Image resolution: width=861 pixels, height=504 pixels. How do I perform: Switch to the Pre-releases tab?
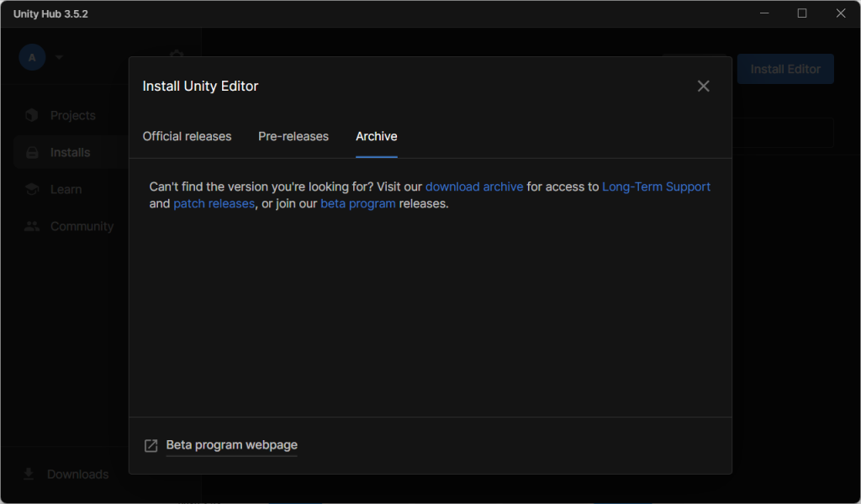click(x=293, y=137)
